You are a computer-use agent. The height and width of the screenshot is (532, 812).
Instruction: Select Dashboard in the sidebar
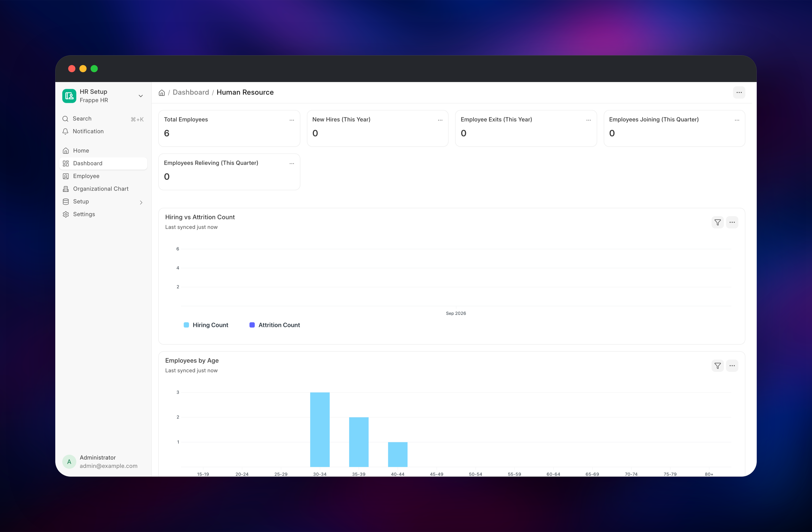pyautogui.click(x=103, y=163)
